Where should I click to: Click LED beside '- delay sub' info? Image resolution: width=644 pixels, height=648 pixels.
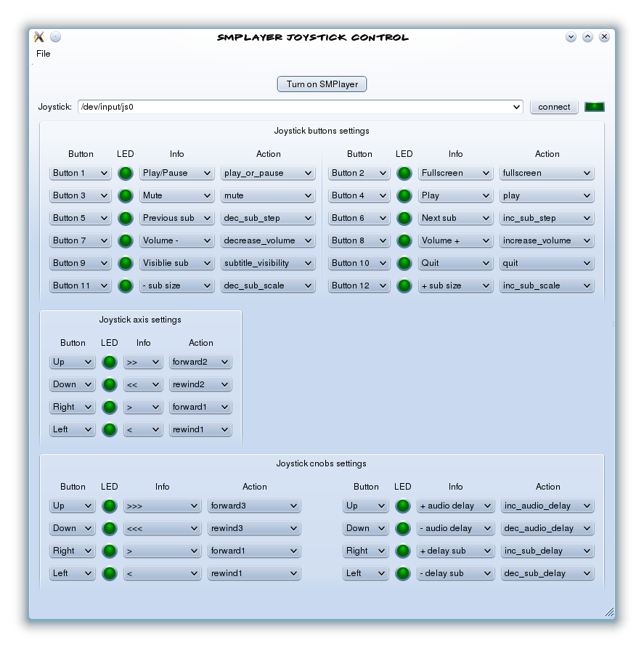coord(403,573)
